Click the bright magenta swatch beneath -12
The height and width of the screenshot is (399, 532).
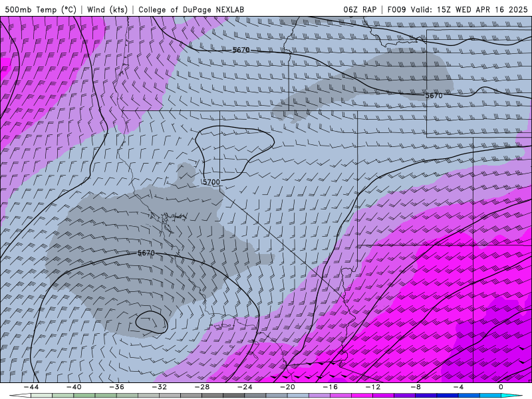[362, 396]
